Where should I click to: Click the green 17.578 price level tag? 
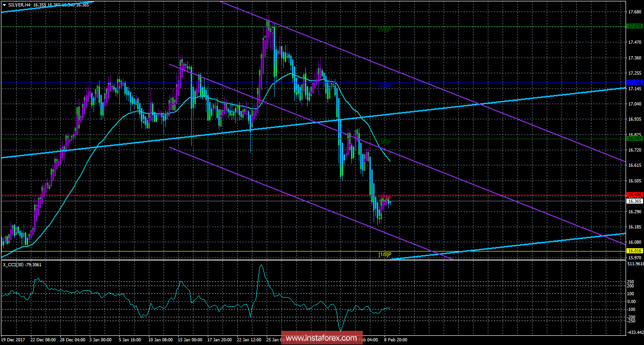(x=635, y=26)
